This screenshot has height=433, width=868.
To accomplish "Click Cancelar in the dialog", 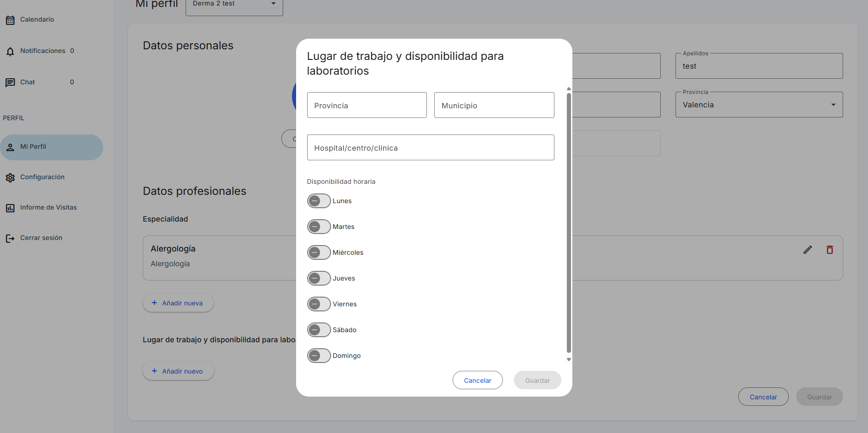I will [x=478, y=380].
